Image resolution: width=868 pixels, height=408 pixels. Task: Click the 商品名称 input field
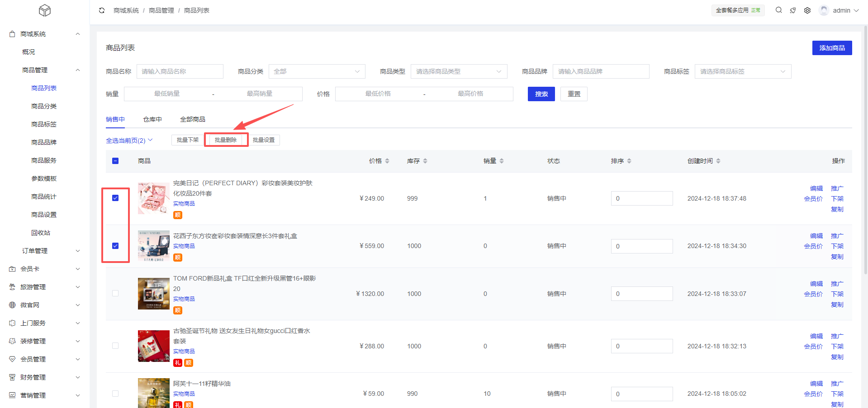[x=180, y=71]
